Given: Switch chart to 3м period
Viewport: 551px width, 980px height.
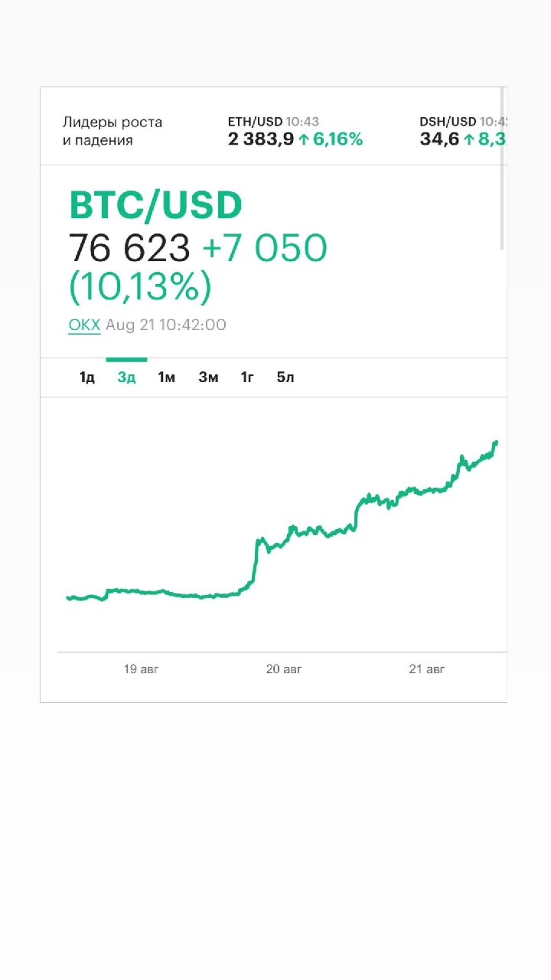Looking at the screenshot, I should [x=208, y=377].
